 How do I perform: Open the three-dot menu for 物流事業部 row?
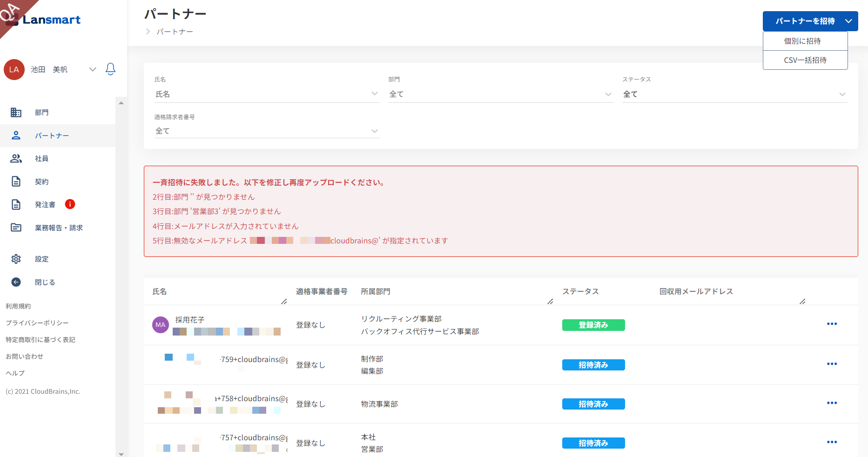point(832,403)
